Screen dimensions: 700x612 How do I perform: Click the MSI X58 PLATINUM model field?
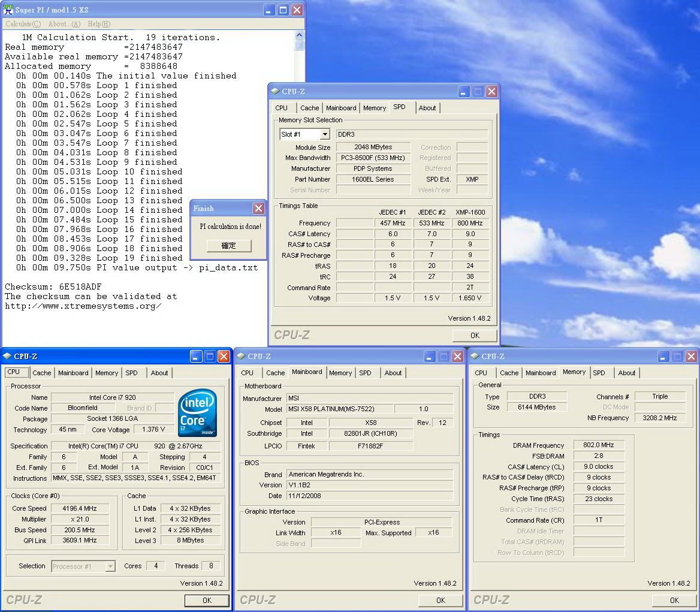340,409
